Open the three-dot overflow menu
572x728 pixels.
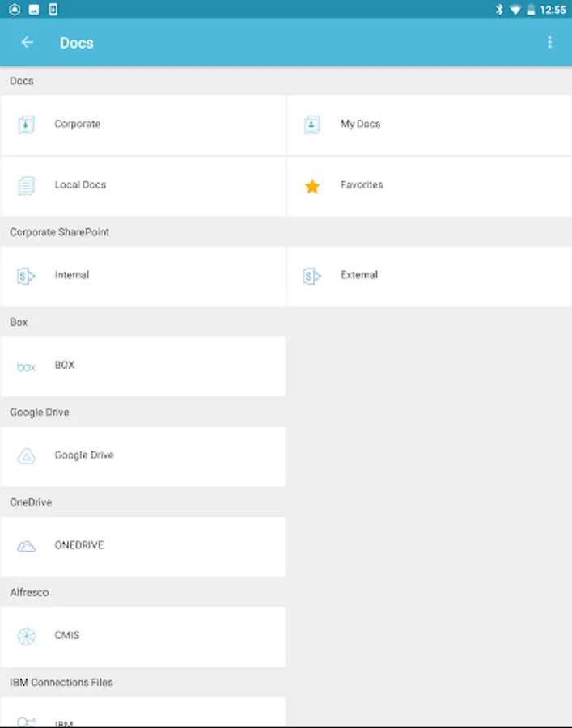(549, 43)
